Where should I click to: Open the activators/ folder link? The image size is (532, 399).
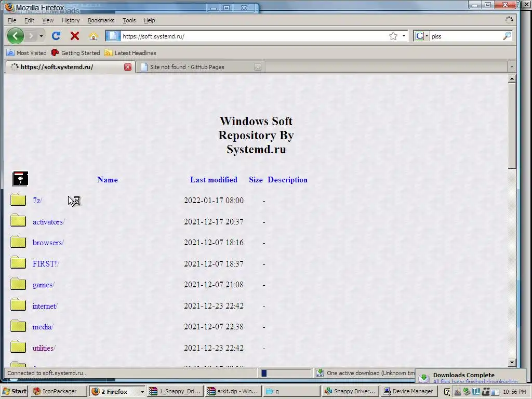[x=48, y=222]
